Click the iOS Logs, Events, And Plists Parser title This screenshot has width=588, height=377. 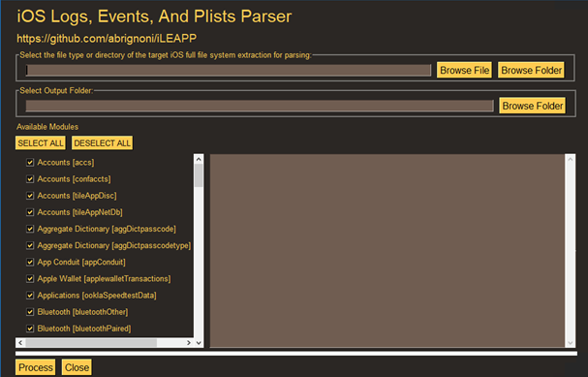[x=154, y=16]
